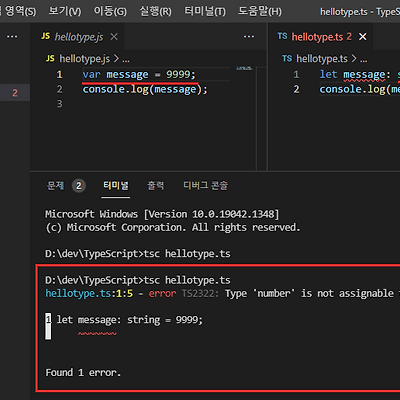Expand breadcrumb ellipsis after hellotype.js

[126, 60]
